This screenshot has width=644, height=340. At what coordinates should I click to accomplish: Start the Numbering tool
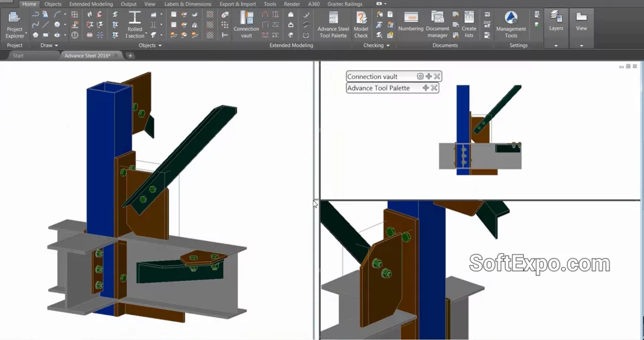pos(411,23)
